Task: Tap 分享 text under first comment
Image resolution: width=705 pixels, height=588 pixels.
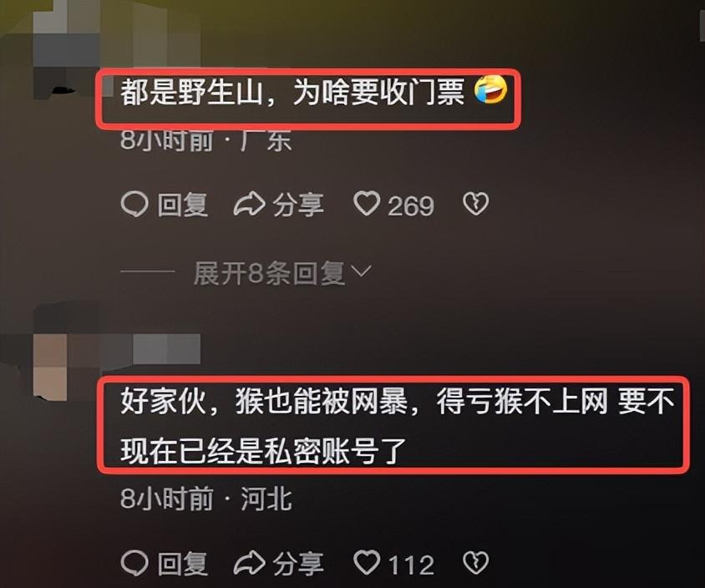Action: [x=298, y=205]
